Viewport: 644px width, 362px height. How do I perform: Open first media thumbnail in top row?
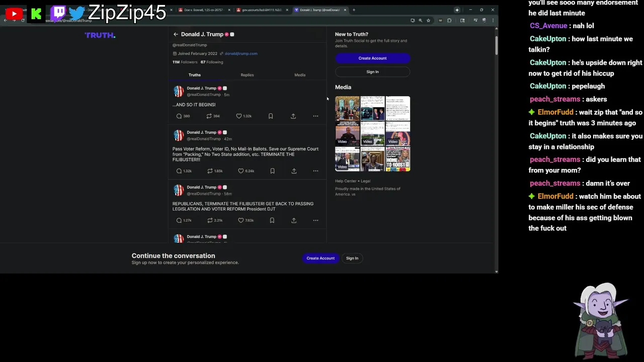347,108
